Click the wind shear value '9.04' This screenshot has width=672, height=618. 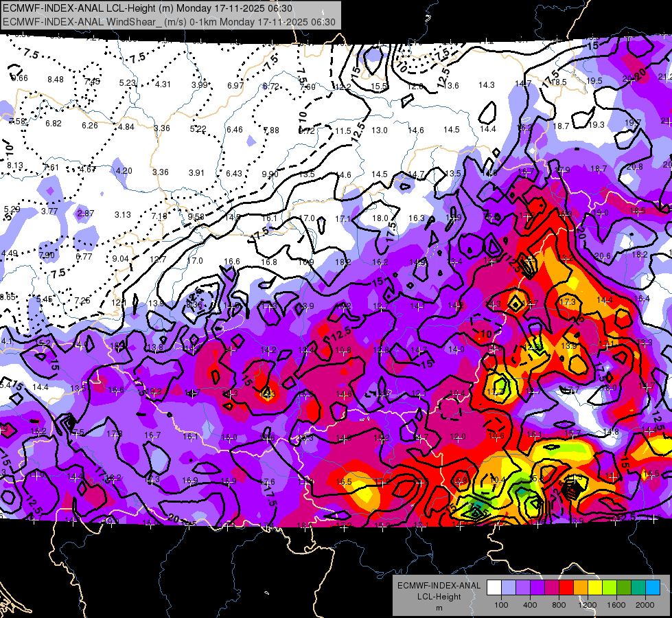(120, 259)
